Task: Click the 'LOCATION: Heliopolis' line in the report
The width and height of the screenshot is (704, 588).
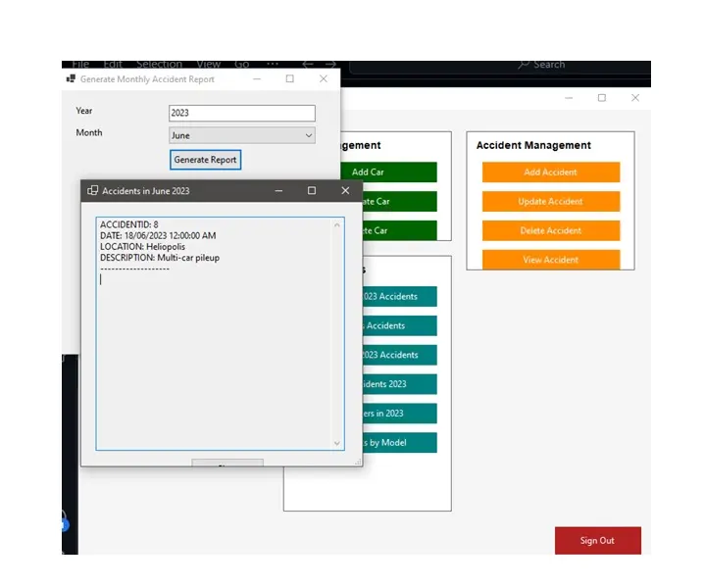Action: [x=142, y=247]
